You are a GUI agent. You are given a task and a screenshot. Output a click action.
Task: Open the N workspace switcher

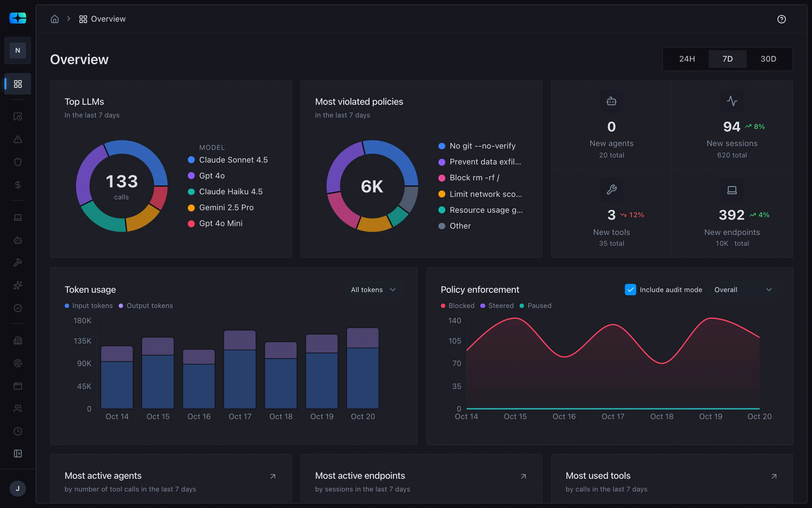click(x=18, y=50)
